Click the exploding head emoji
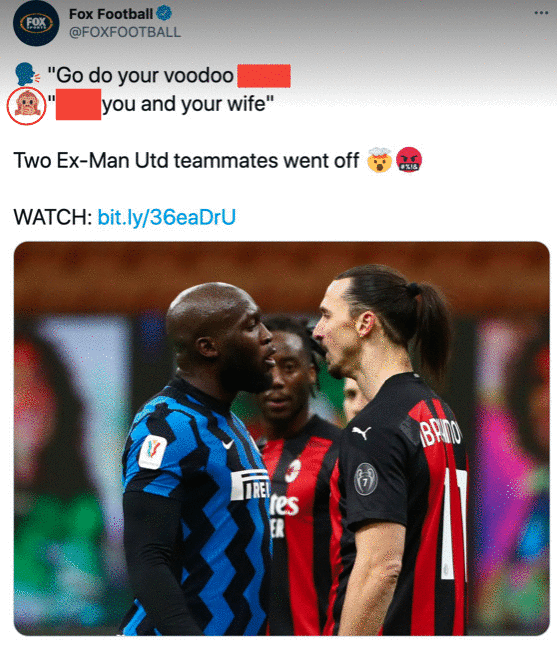 379,160
